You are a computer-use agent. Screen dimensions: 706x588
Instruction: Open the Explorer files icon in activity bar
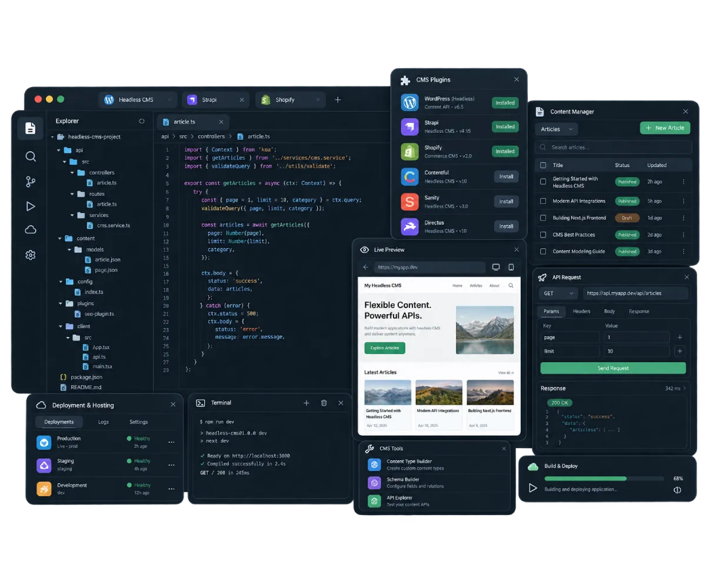point(31,128)
